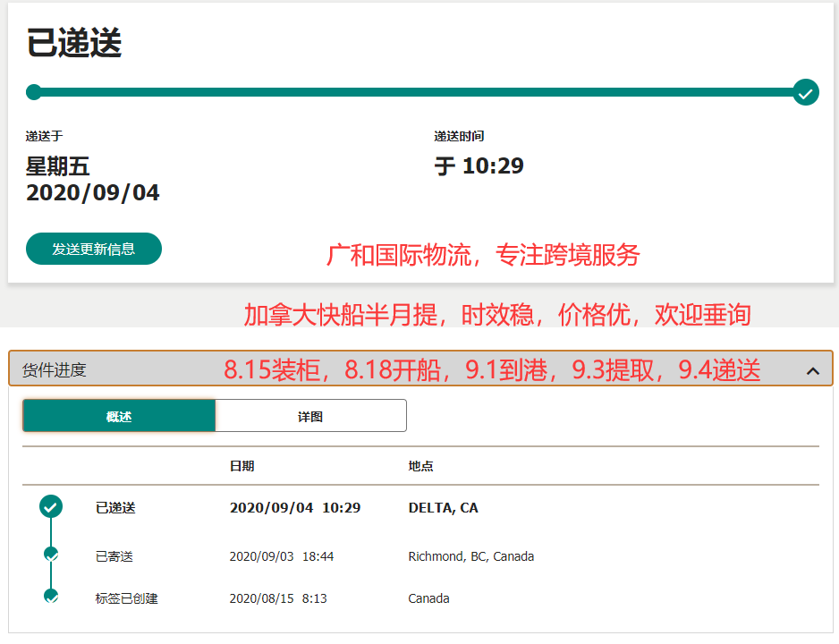Switch to the 概述 tab
This screenshot has width=839, height=644.
pyautogui.click(x=119, y=416)
